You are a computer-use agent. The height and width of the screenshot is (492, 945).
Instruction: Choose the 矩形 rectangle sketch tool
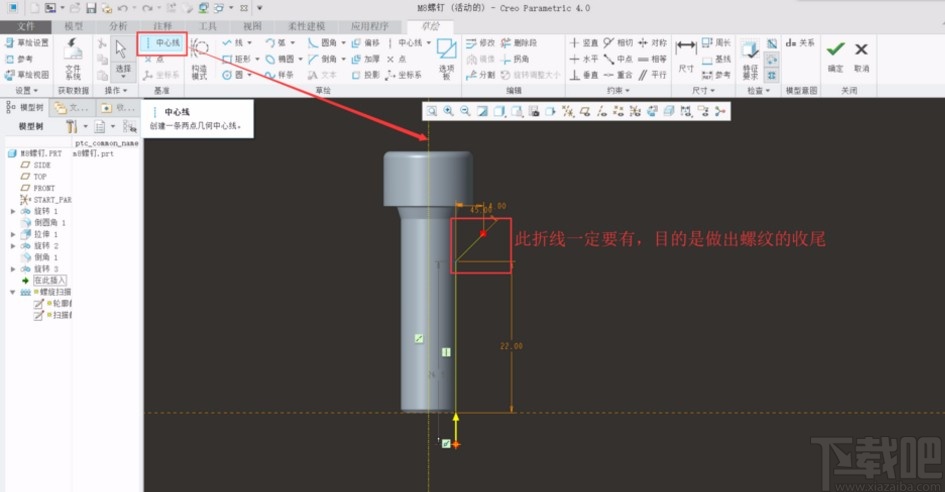click(238, 59)
